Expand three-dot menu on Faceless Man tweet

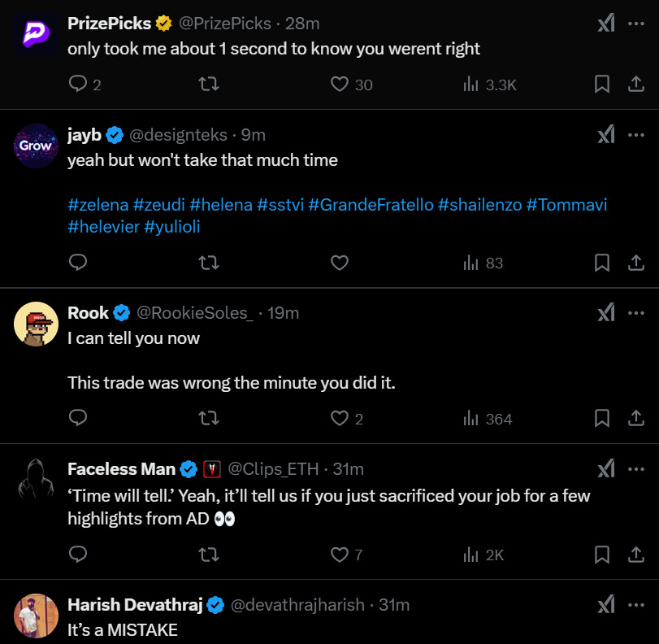click(636, 468)
